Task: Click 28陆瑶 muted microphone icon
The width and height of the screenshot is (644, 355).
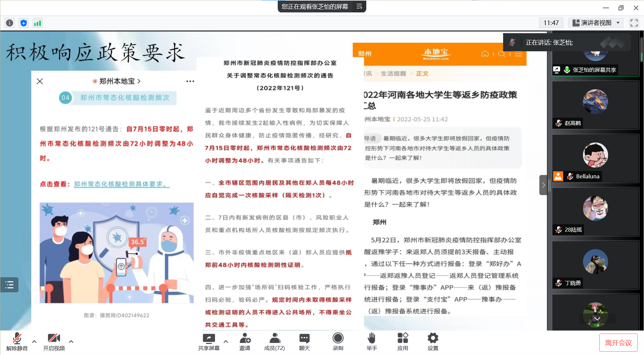Action: pos(558,230)
